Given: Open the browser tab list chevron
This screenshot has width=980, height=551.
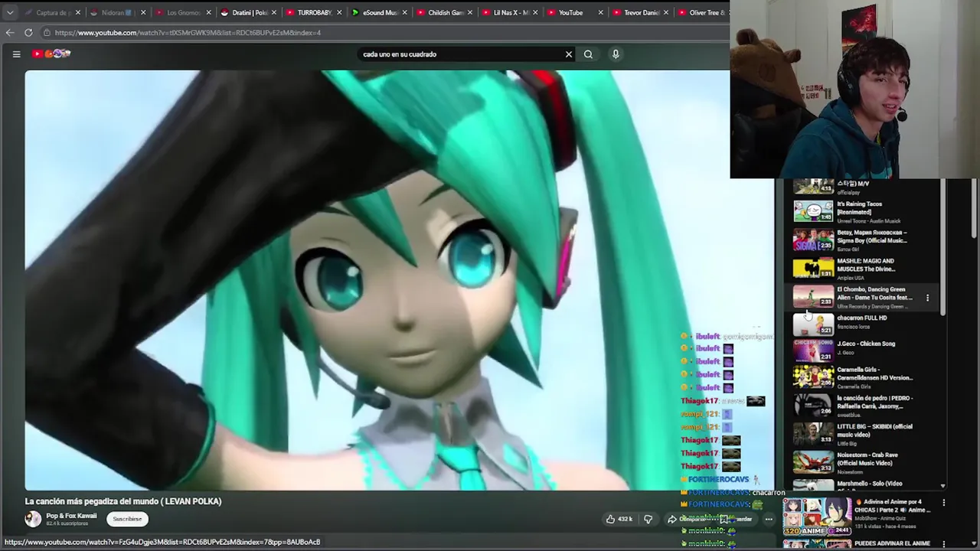Looking at the screenshot, I should pyautogui.click(x=10, y=12).
